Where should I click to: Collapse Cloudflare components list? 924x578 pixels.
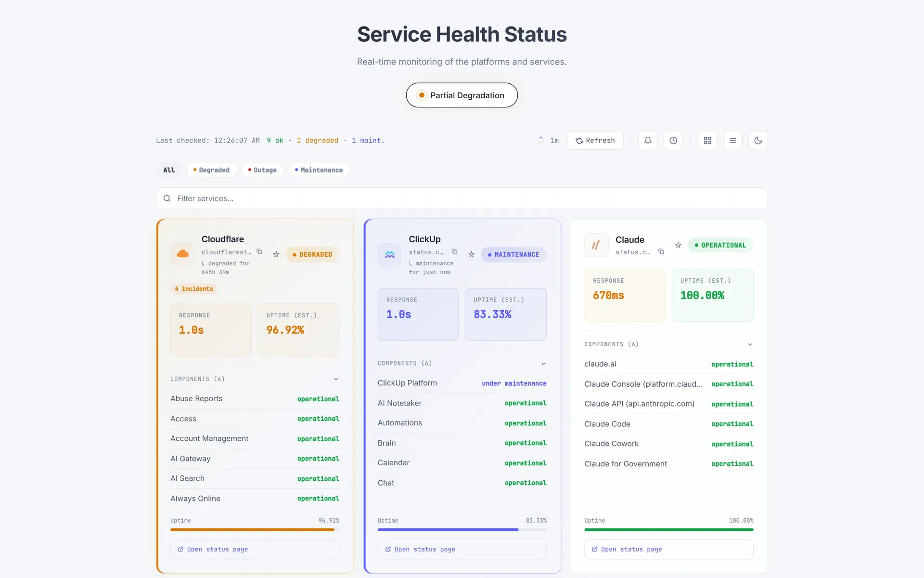336,379
